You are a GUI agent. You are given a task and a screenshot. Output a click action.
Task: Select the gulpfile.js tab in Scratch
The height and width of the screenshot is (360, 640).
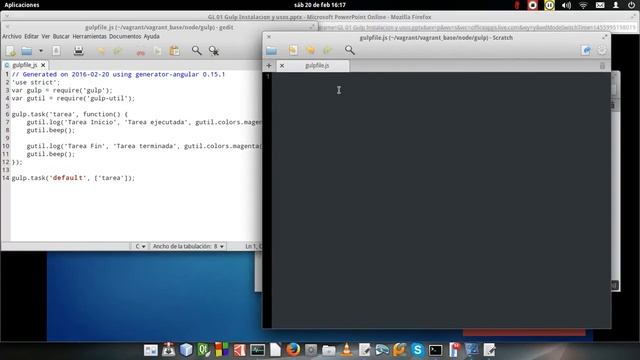(x=317, y=65)
